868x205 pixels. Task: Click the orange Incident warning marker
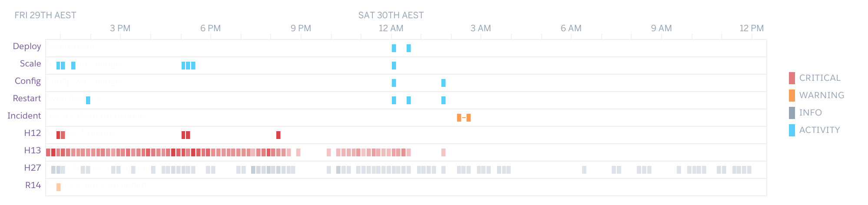tap(464, 118)
